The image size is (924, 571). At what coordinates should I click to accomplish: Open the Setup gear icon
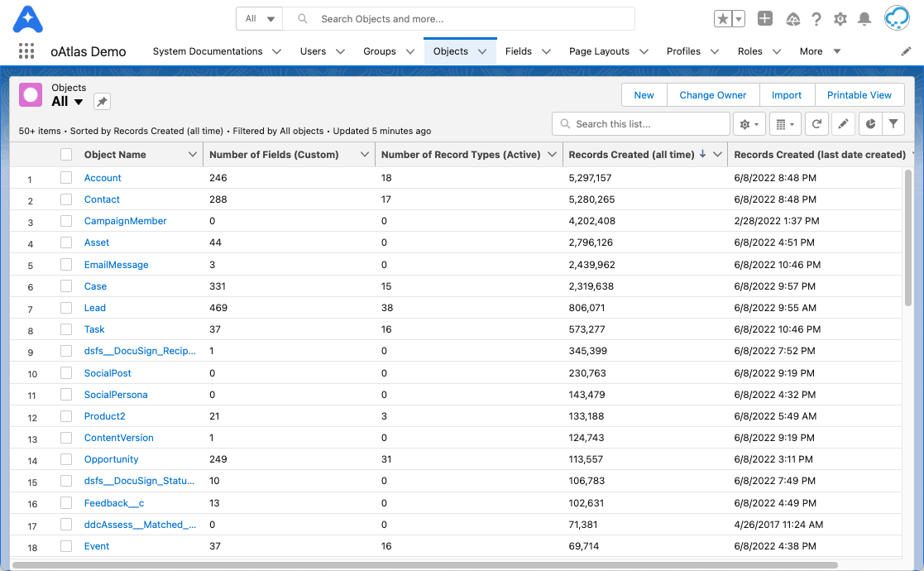click(839, 17)
